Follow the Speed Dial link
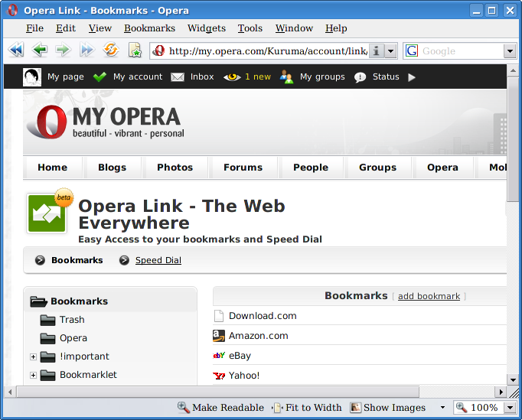 click(x=158, y=260)
